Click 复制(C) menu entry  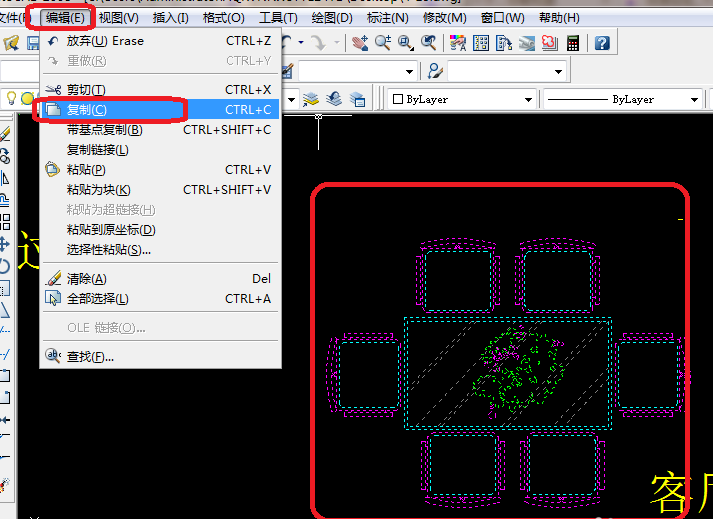[86, 110]
